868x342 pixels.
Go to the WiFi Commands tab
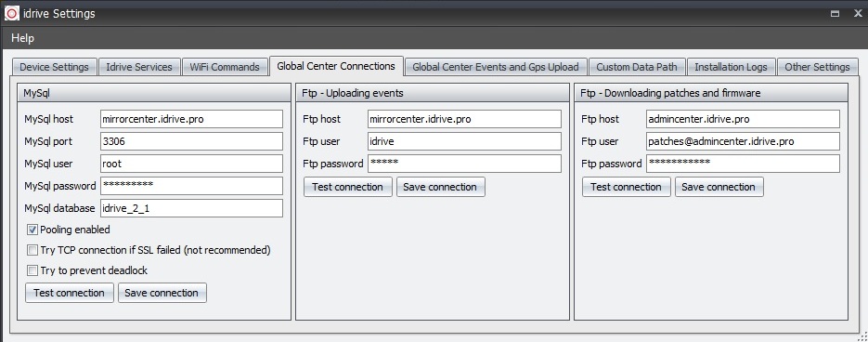(x=225, y=67)
